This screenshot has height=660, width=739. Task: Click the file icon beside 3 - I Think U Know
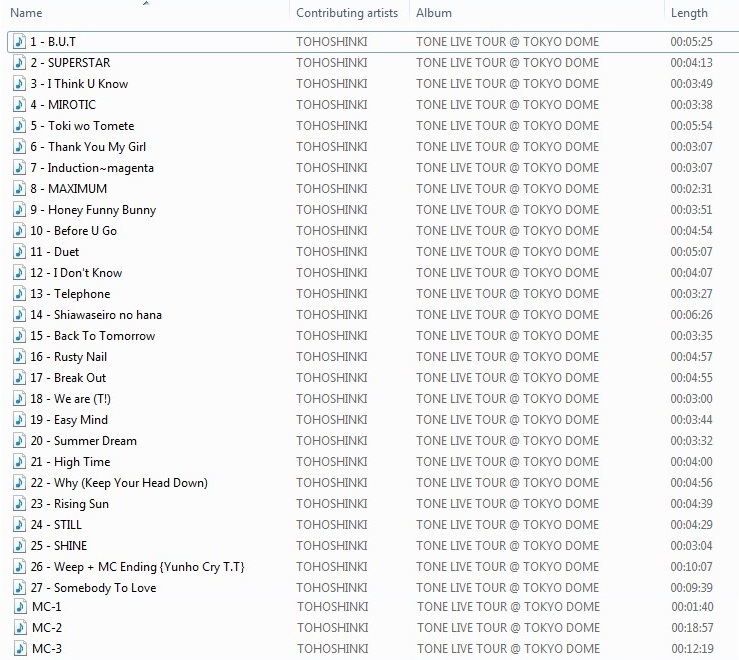click(19, 84)
